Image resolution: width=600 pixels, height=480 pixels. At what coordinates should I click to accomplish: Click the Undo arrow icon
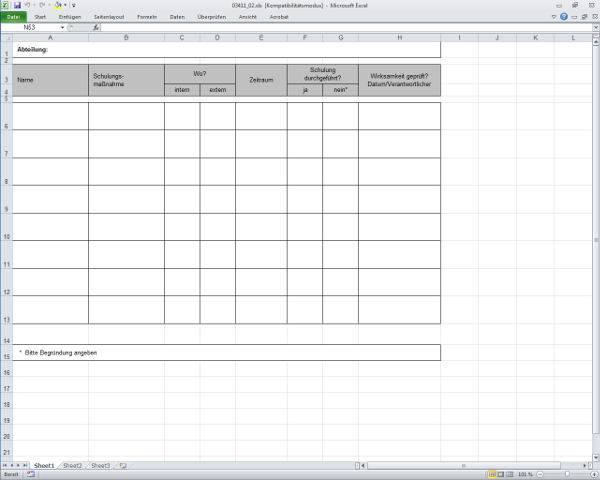[30, 5]
